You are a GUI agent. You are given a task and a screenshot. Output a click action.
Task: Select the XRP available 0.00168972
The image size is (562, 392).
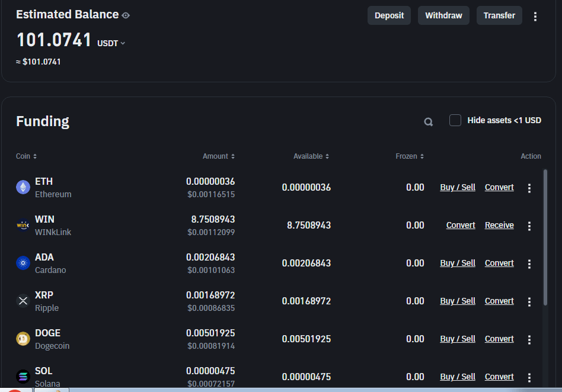(x=306, y=301)
